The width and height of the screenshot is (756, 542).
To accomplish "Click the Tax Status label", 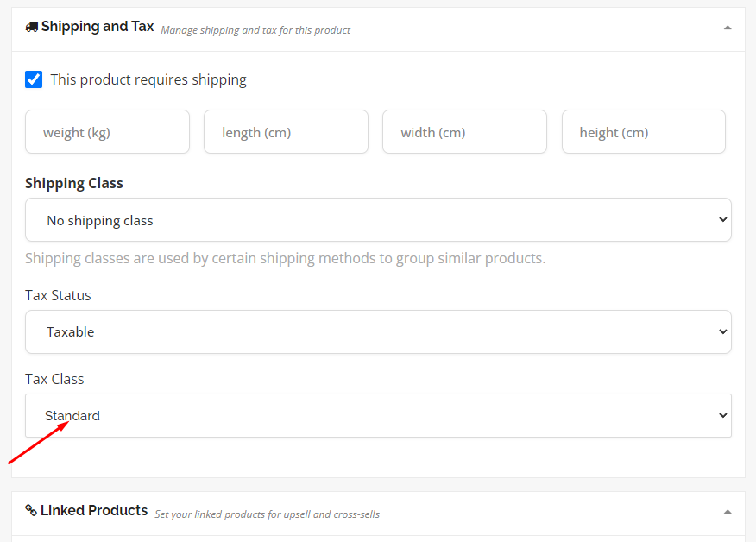I will pyautogui.click(x=58, y=295).
